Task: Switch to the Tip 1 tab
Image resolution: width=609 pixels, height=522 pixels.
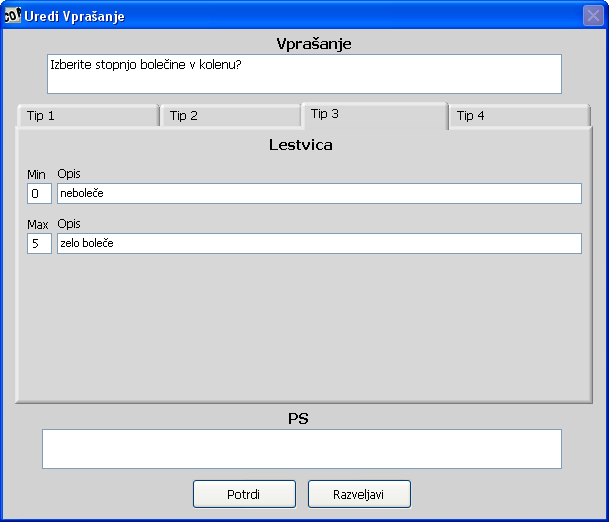Action: [x=88, y=116]
